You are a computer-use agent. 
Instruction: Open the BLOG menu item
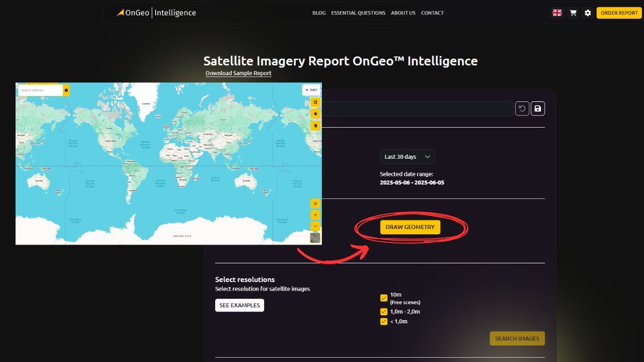coord(319,13)
